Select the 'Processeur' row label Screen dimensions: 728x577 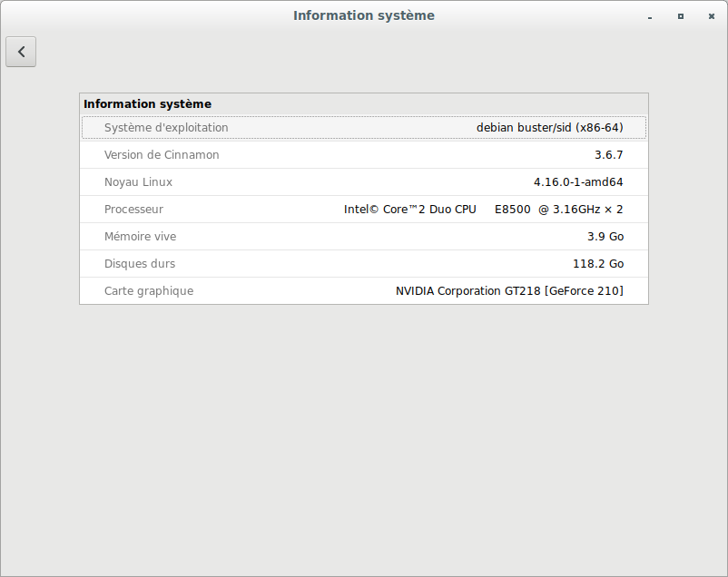[x=133, y=210]
